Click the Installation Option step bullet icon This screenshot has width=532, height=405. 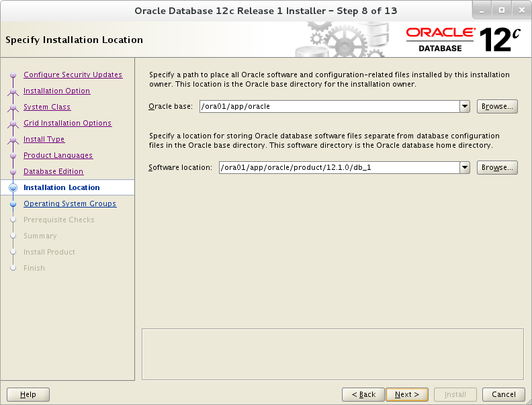[13, 91]
